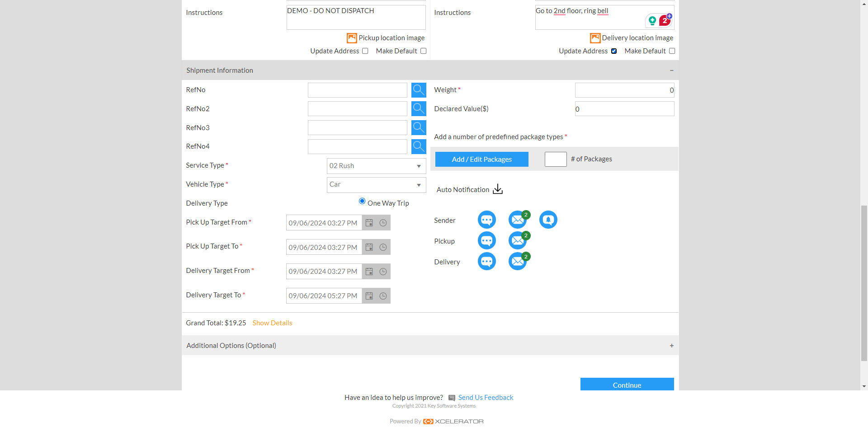
Task: Click the search icon next to RefNo4
Action: click(x=419, y=146)
